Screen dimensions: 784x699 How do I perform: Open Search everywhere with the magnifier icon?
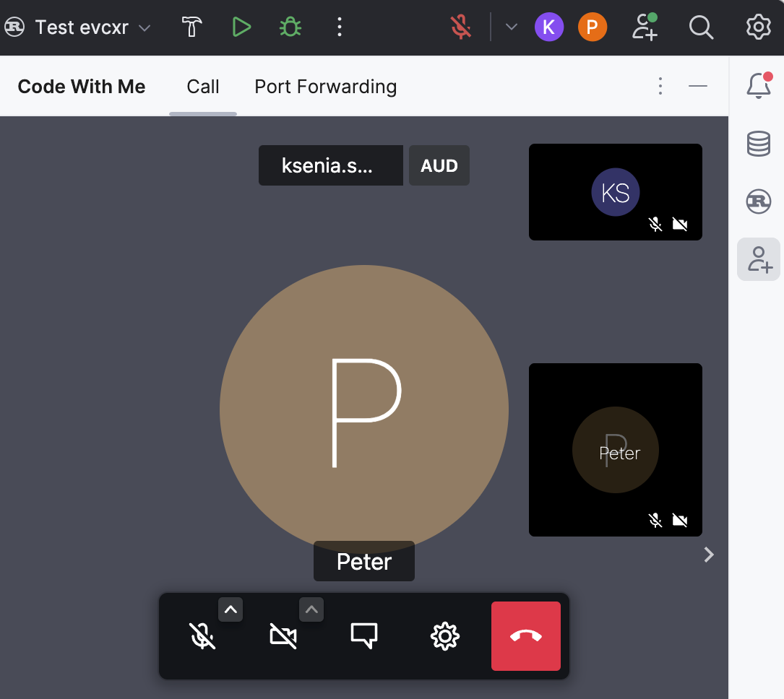click(701, 27)
